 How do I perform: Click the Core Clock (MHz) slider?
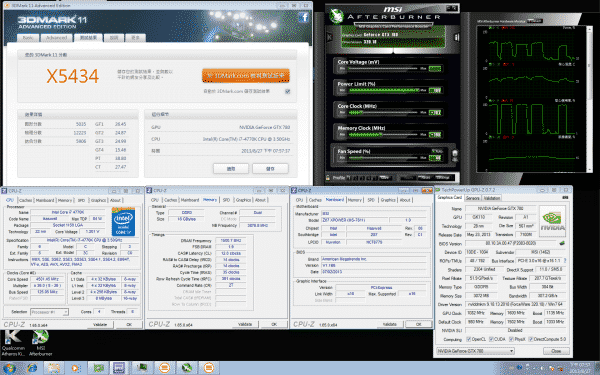click(x=383, y=112)
